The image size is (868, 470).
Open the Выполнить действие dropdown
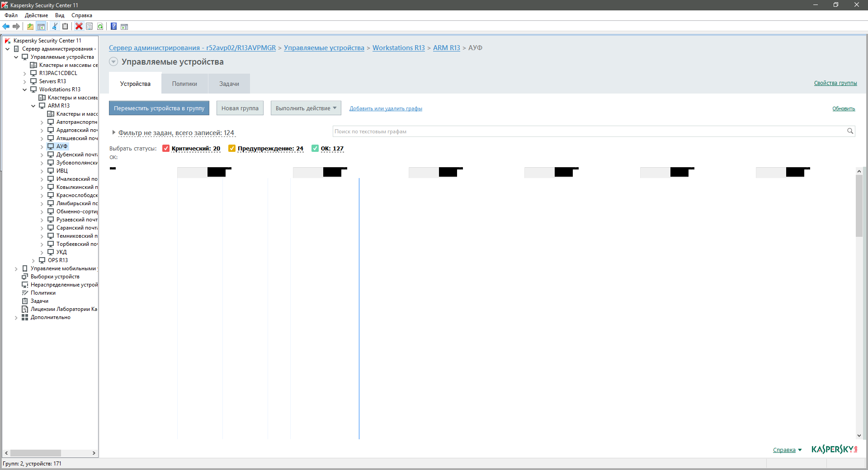pyautogui.click(x=306, y=108)
